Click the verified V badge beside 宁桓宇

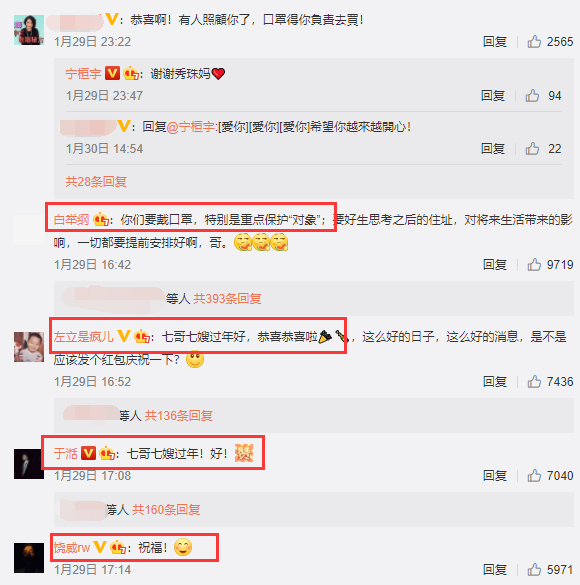[112, 73]
